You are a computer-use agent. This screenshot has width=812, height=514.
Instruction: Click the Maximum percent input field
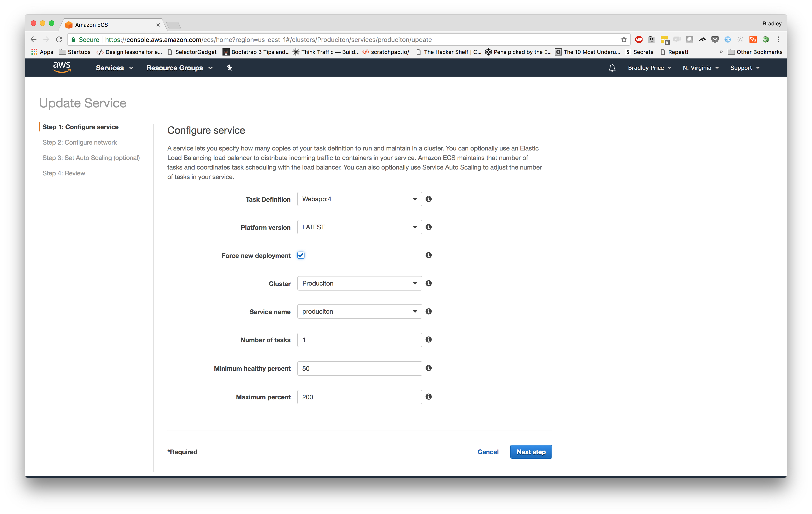tap(360, 397)
